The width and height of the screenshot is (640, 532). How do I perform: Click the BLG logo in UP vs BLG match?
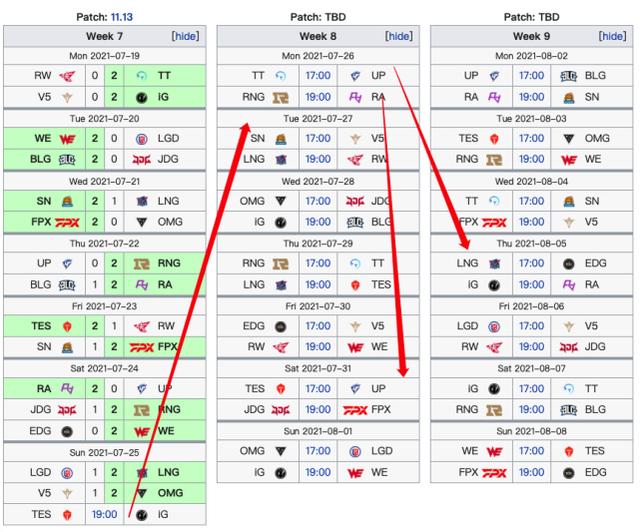click(x=568, y=75)
